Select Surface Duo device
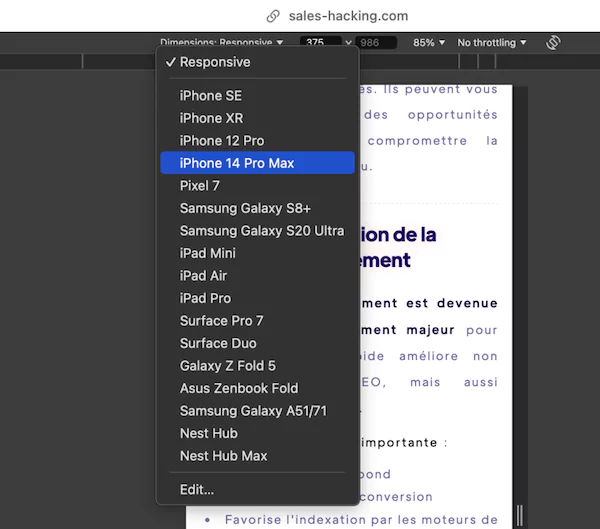This screenshot has width=600, height=529. [257, 343]
